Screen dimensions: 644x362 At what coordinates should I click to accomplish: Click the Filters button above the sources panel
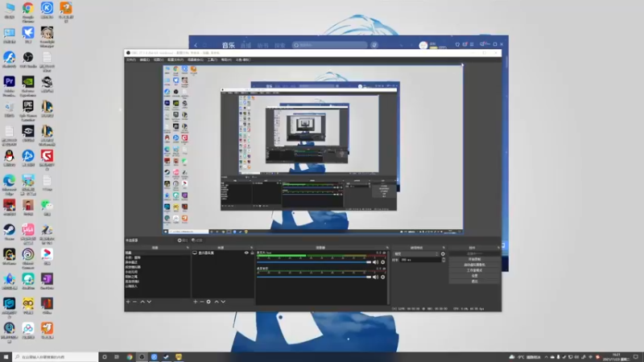point(197,241)
